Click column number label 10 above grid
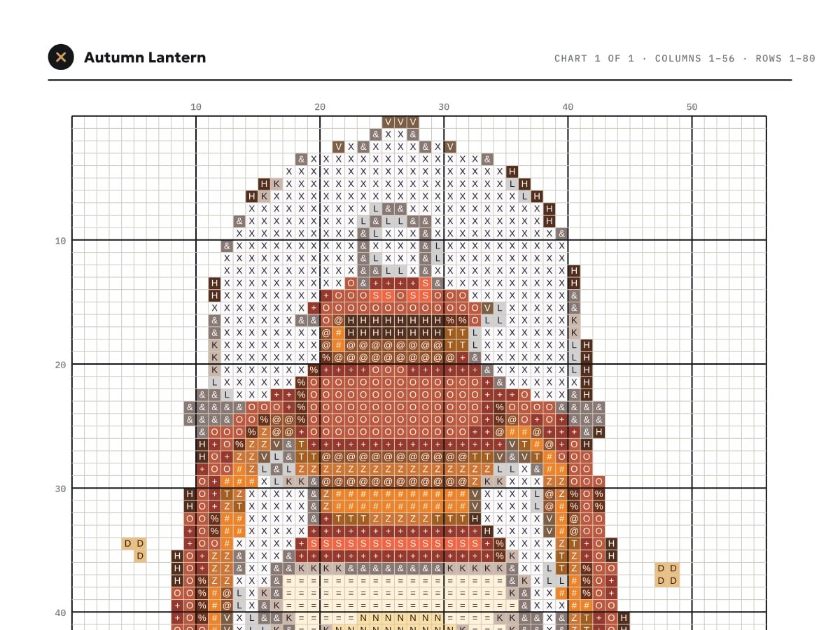 click(x=196, y=107)
